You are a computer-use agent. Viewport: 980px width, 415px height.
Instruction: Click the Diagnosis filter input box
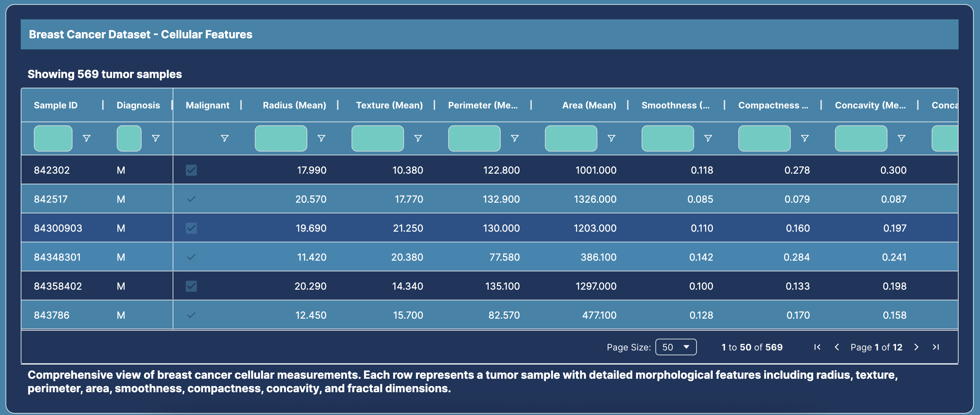(x=129, y=138)
